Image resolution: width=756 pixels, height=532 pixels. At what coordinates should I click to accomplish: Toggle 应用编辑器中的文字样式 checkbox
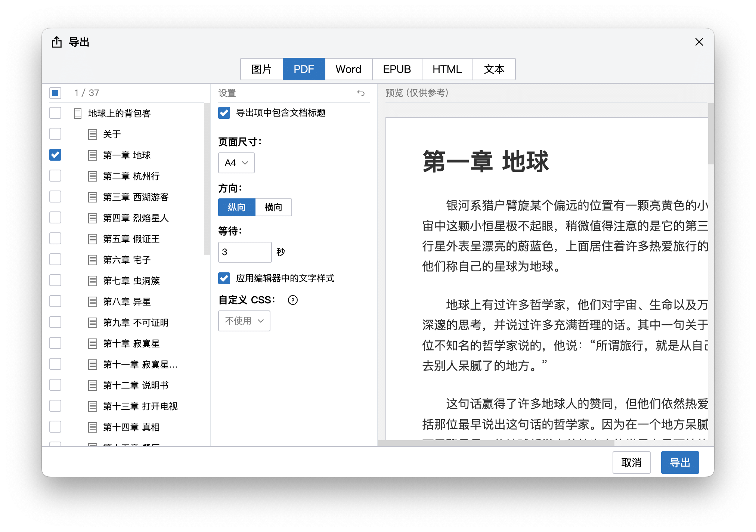(x=224, y=278)
